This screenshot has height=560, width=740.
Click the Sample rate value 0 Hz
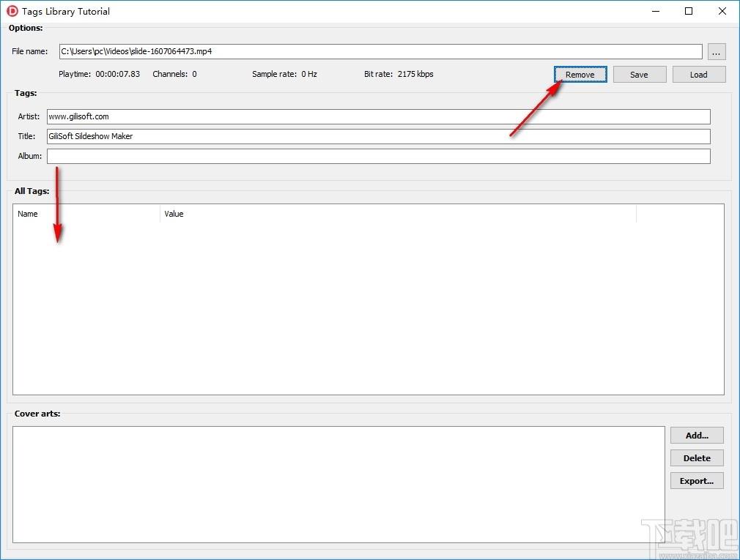[309, 74]
